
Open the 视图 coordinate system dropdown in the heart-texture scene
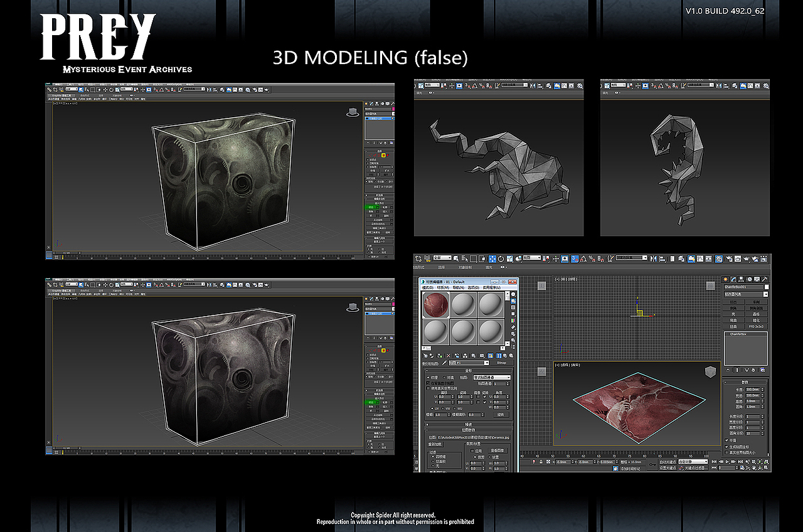[532, 258]
